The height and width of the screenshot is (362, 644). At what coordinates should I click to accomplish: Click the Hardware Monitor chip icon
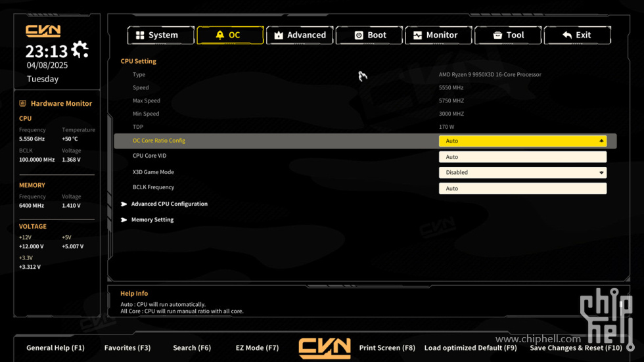(22, 103)
